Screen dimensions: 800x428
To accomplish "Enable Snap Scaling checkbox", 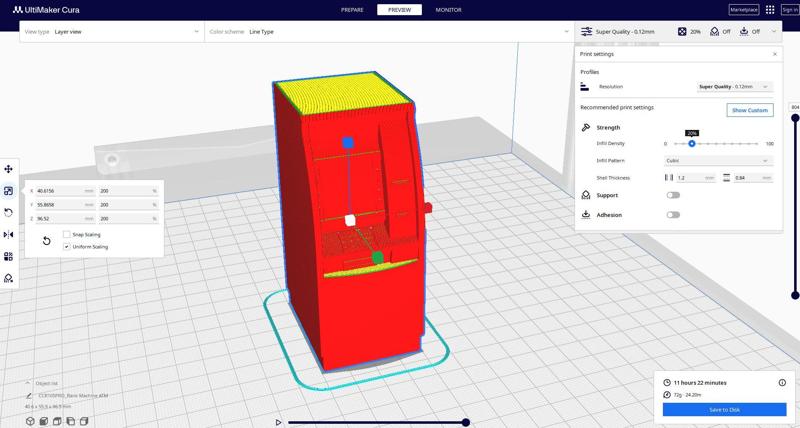I will (x=66, y=234).
